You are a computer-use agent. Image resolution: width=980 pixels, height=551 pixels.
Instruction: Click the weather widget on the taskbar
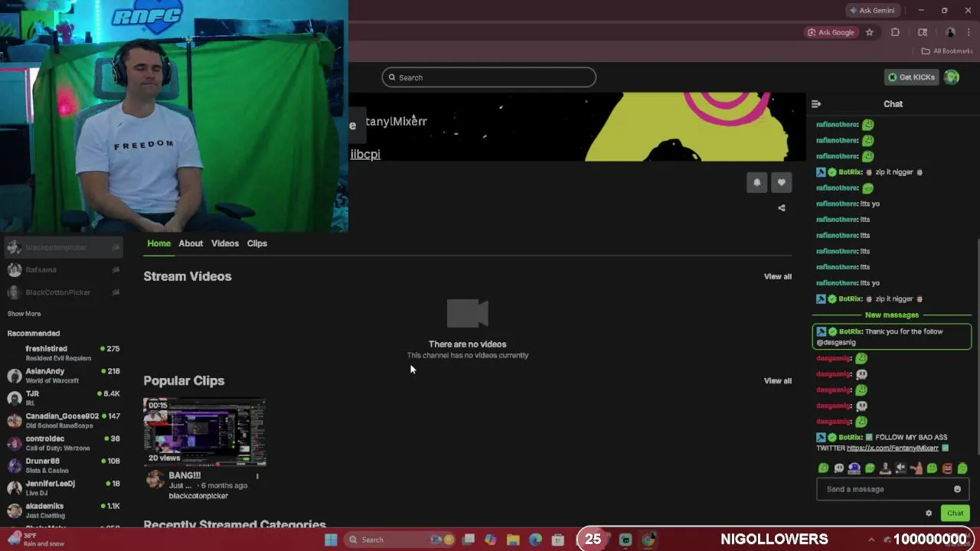34,540
